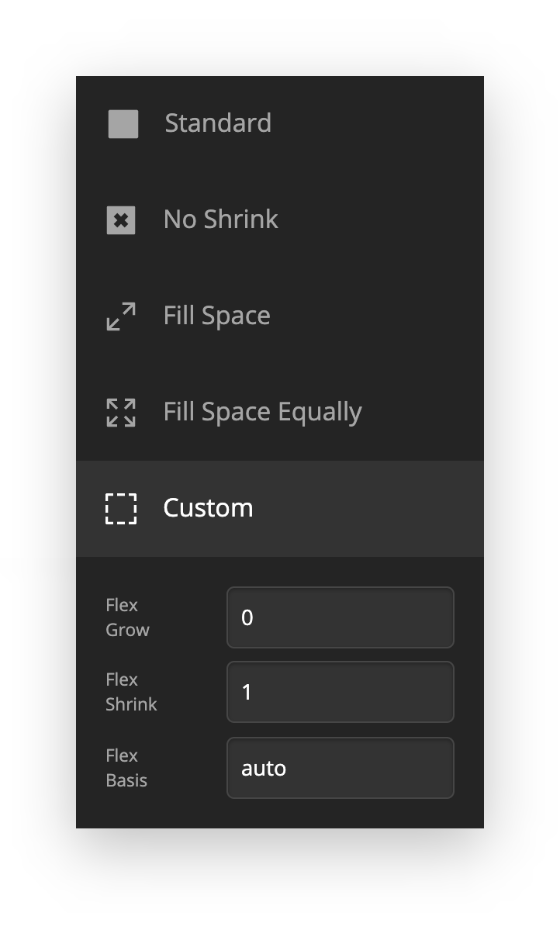
Task: Select the Standard sizing option
Action: pos(218,123)
